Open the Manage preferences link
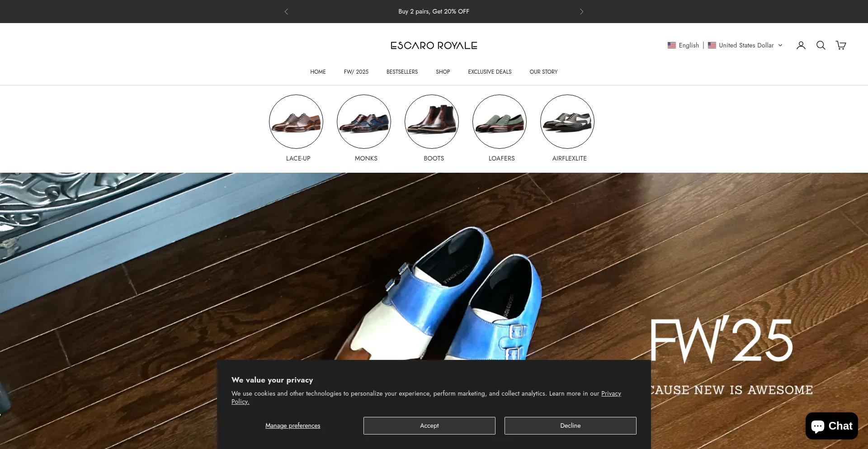The height and width of the screenshot is (449, 868). [292, 425]
